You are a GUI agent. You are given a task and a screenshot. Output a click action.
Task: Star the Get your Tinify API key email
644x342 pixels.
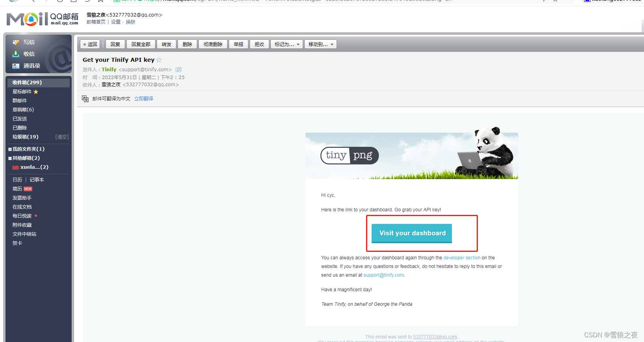coord(159,60)
